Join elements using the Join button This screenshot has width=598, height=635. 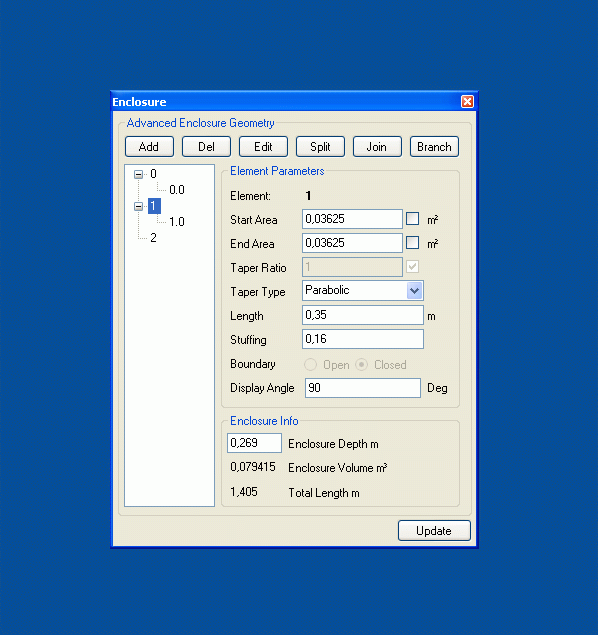[377, 147]
